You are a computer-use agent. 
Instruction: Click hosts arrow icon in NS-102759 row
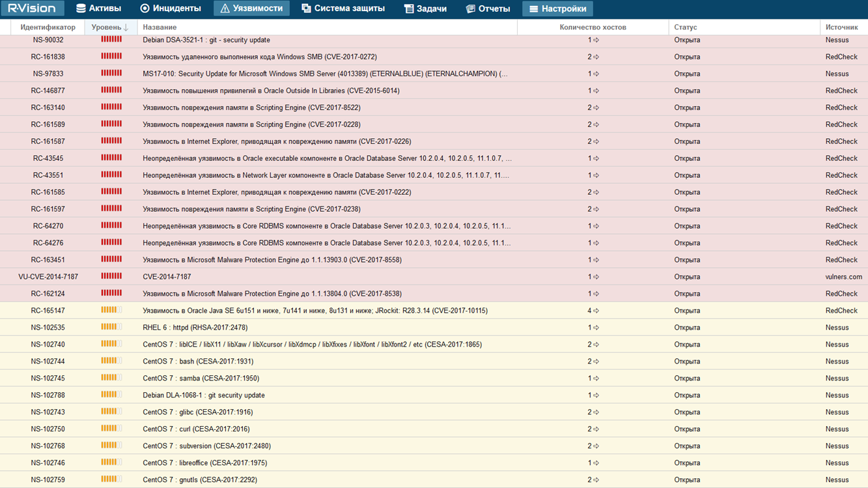tap(596, 481)
